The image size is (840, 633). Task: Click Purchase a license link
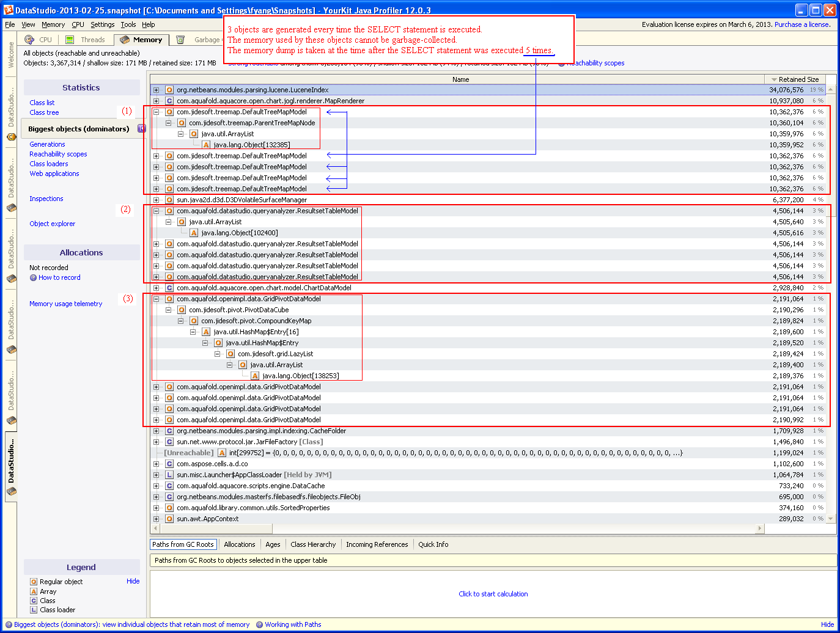click(802, 24)
